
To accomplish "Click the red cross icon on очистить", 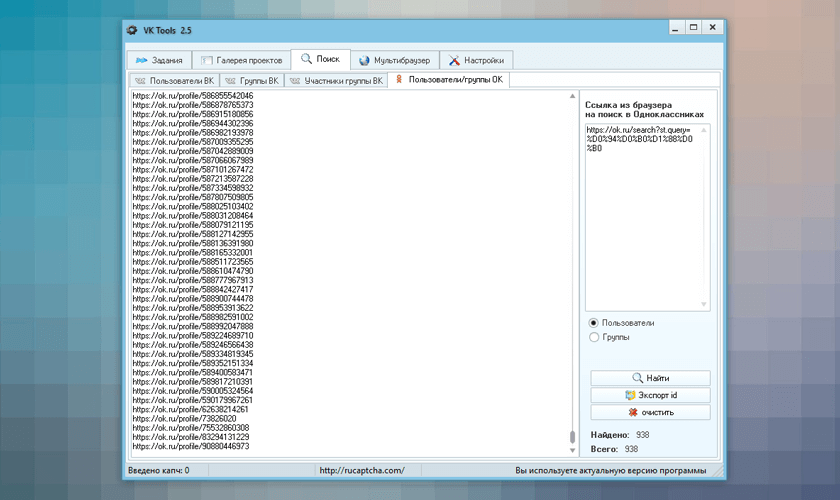I will coord(633,412).
